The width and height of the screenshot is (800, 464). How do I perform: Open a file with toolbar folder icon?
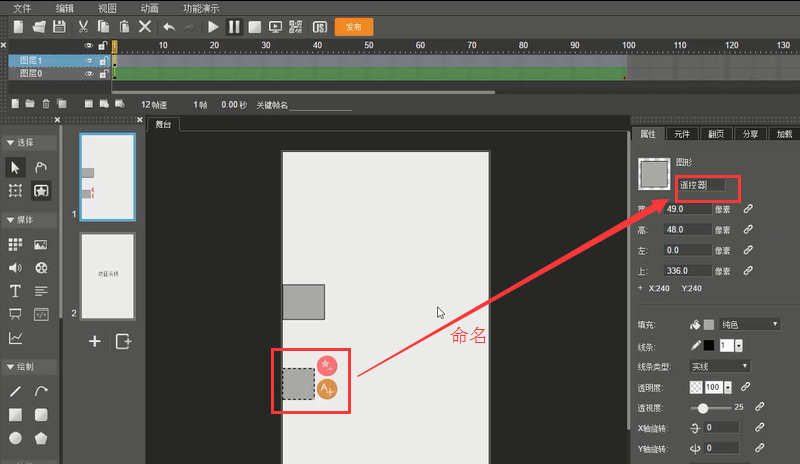point(39,27)
